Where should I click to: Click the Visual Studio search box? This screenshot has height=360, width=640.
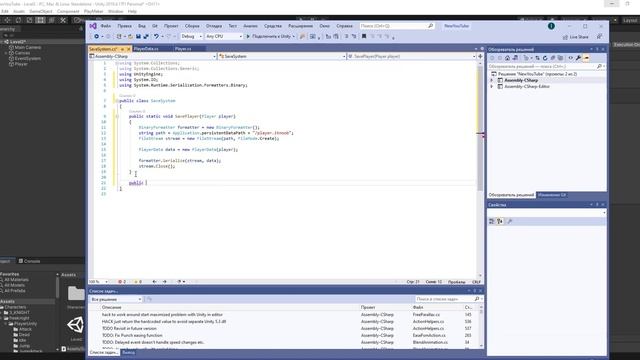pos(396,26)
